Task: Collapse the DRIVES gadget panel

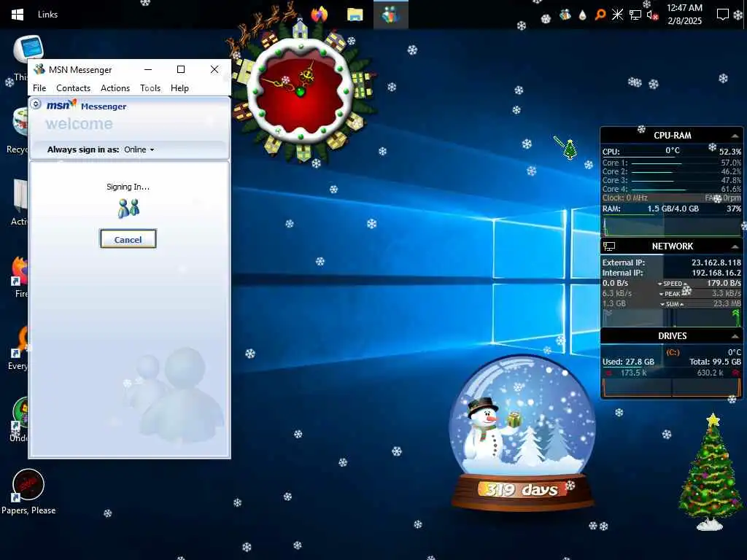Action: [735, 336]
